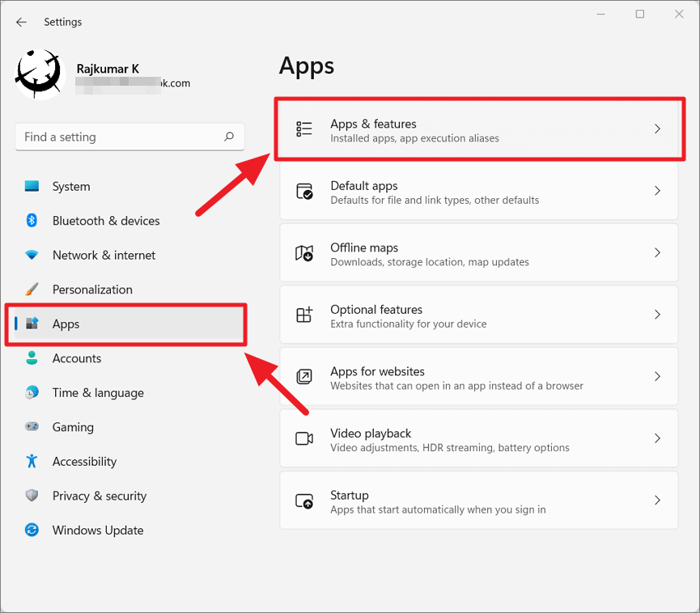Select the Windows Update icon
Viewport: 700px width, 613px height.
pyautogui.click(x=32, y=530)
